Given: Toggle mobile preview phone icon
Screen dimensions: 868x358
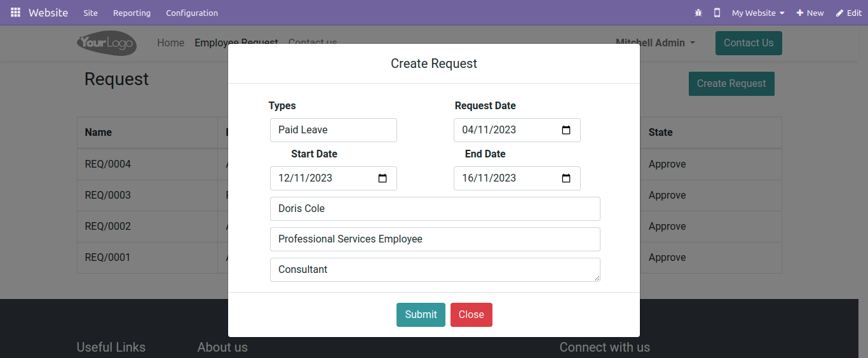Looking at the screenshot, I should [x=717, y=13].
